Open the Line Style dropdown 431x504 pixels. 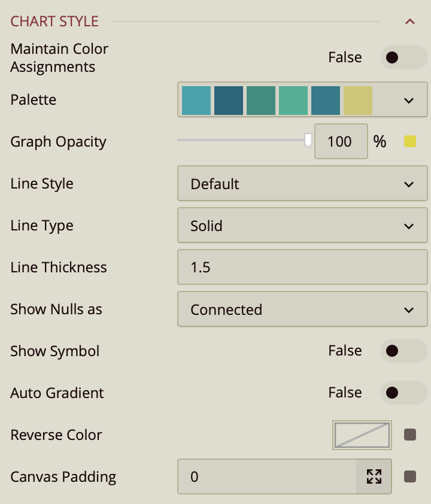click(302, 184)
